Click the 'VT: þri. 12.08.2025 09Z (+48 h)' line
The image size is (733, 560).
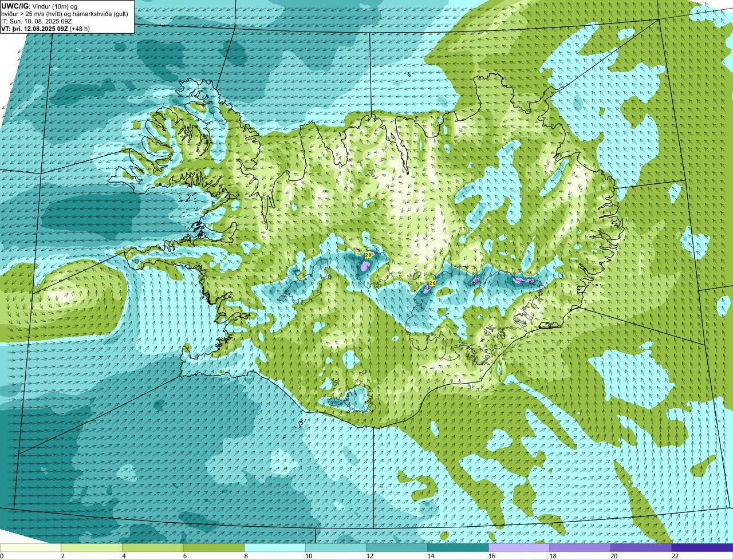pyautogui.click(x=45, y=29)
